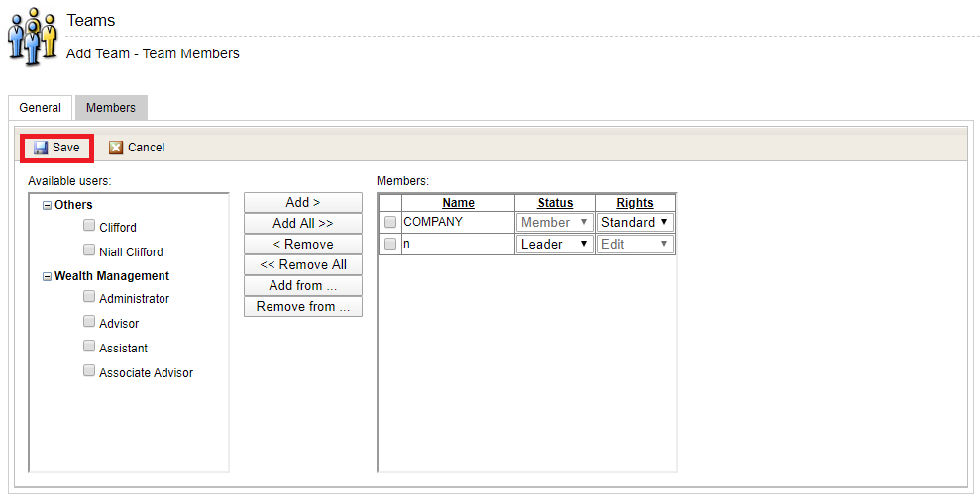Click the Save floppy disk icon
The width and height of the screenshot is (980, 500).
point(41,148)
